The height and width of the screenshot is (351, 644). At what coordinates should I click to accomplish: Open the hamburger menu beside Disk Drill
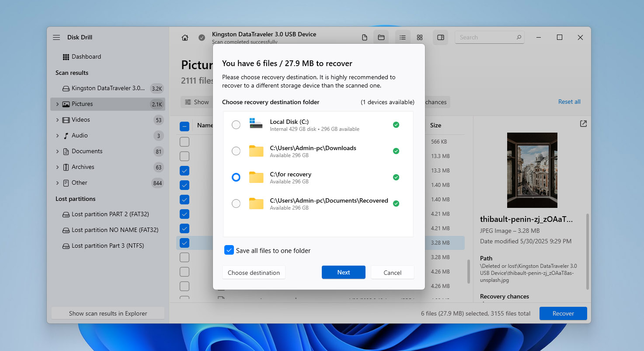pos(56,38)
